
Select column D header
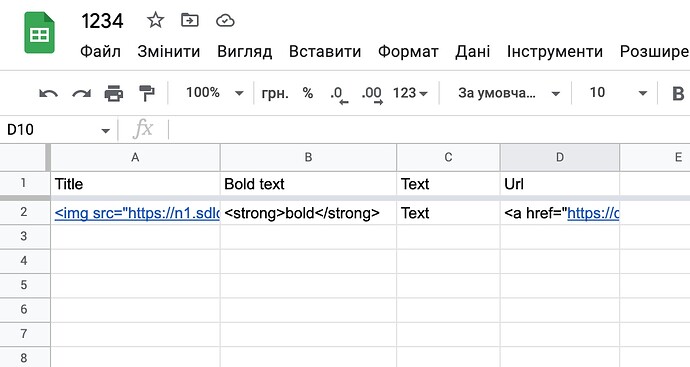(560, 158)
